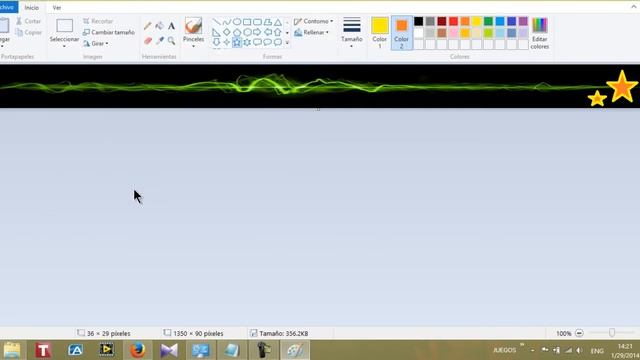This screenshot has width=640, height=360.
Task: Select the Color picker eyedropper tool
Action: 160,40
